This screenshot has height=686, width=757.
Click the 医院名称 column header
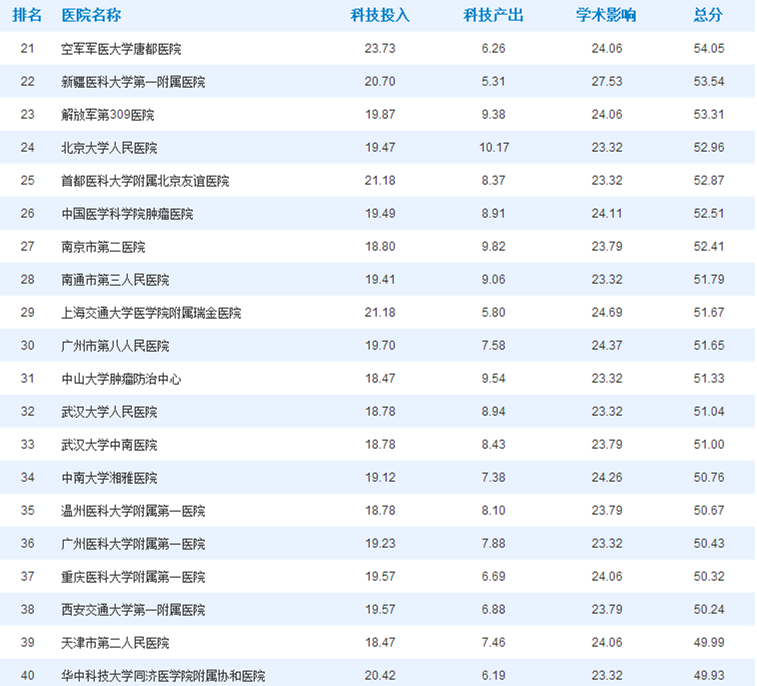coord(91,15)
